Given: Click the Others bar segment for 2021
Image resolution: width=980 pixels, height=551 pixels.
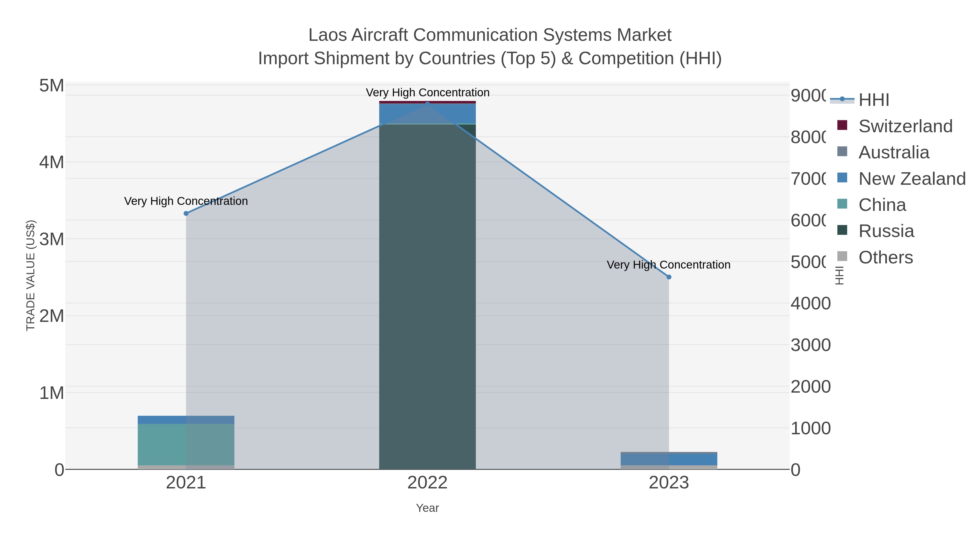Looking at the screenshot, I should pyautogui.click(x=186, y=467).
